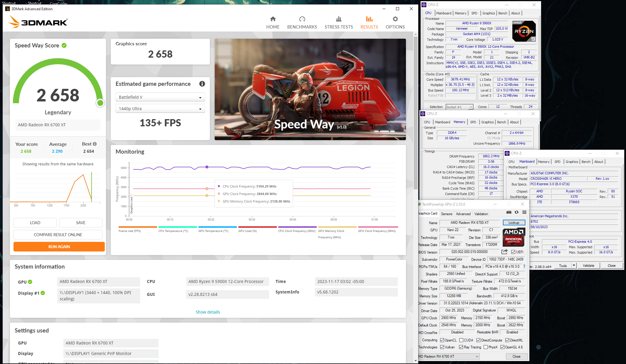Open GPU-Z hamburger menu

coord(524,212)
